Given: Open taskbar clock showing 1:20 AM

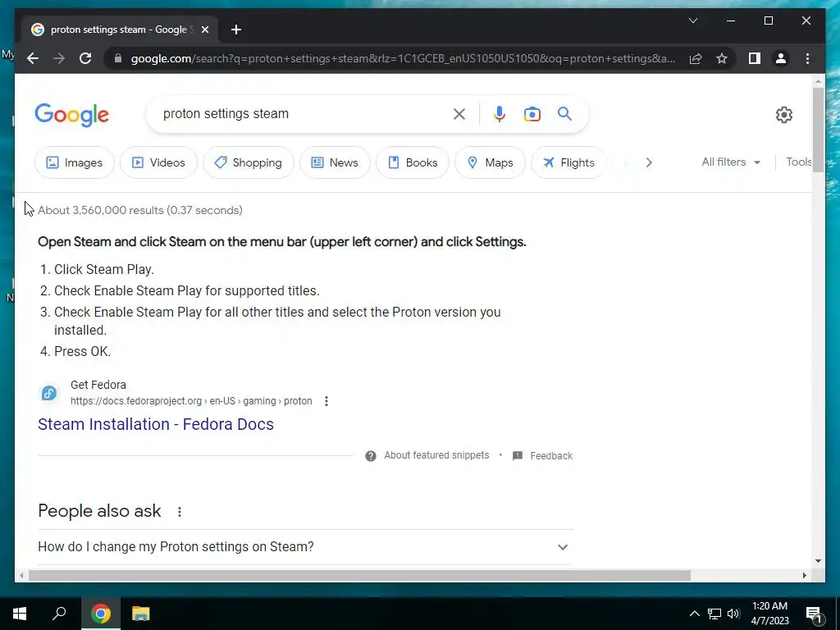Looking at the screenshot, I should [769, 614].
